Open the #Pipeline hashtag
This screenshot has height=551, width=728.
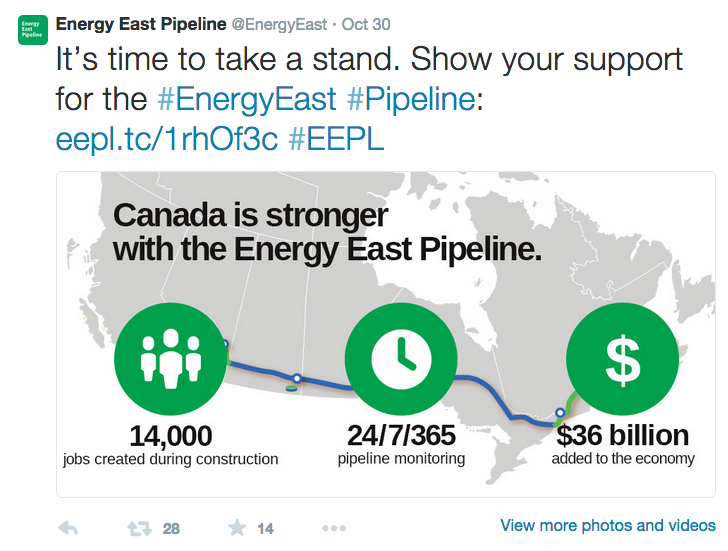pos(411,99)
